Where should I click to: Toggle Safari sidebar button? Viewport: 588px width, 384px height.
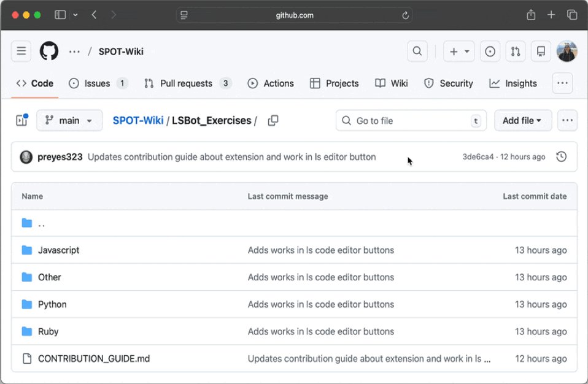[x=60, y=15]
